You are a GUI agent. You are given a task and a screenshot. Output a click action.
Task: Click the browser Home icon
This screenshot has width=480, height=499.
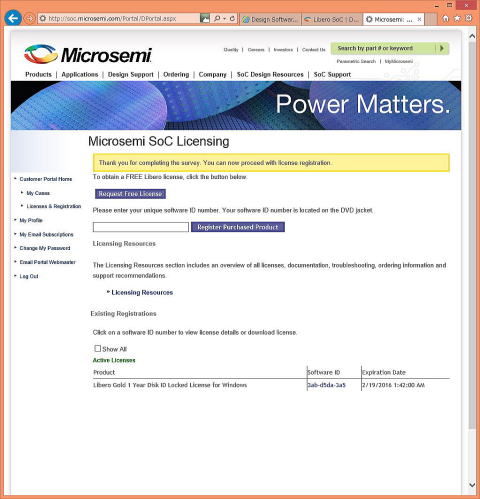click(446, 19)
